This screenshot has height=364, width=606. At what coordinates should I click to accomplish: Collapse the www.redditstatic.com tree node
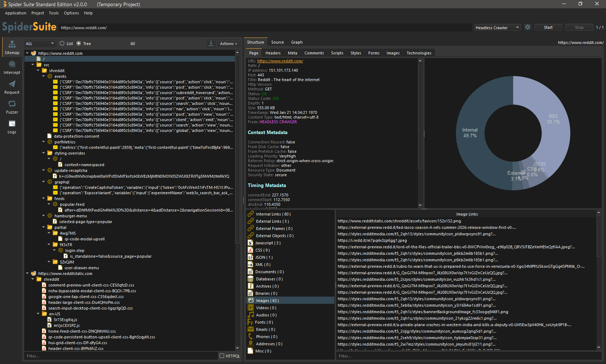point(27,274)
